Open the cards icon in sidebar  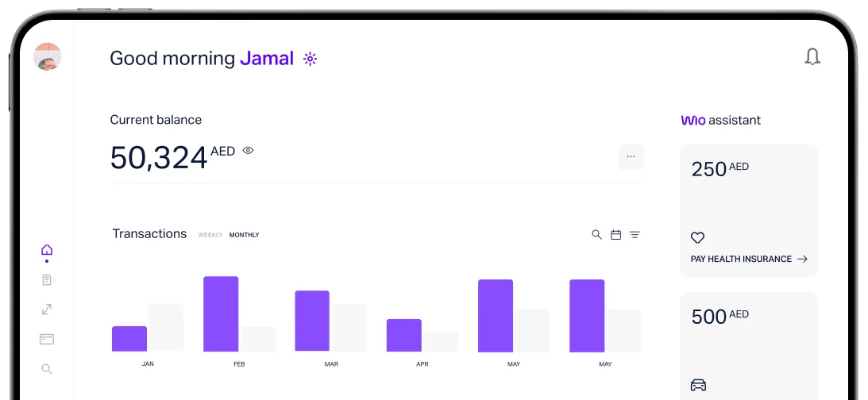point(47,339)
